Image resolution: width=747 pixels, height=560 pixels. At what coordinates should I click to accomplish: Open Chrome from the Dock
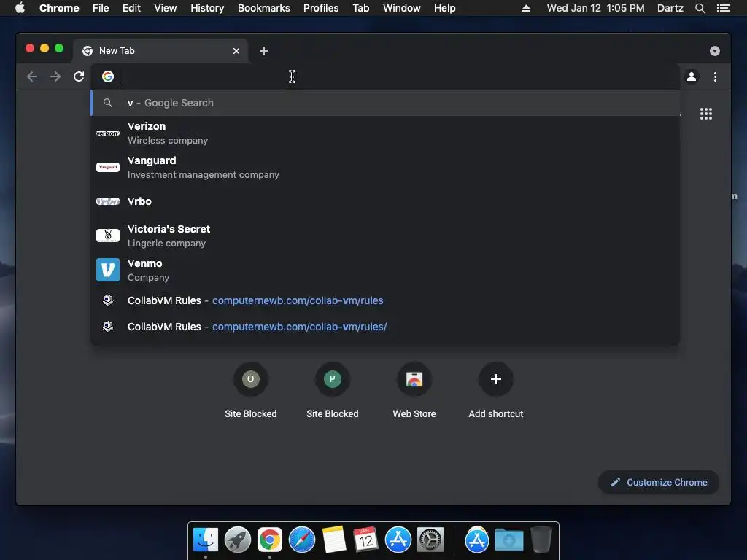(270, 540)
